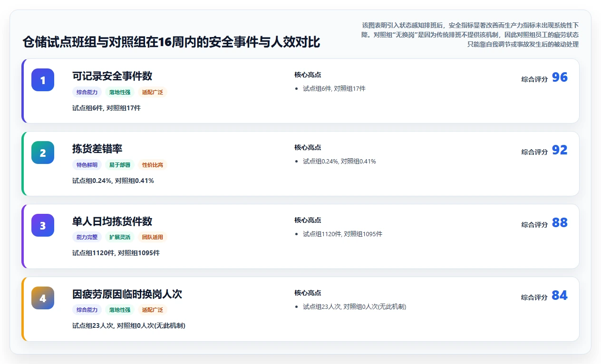Click 落地性强 tag in 可记录安全事件数 card
The height and width of the screenshot is (364, 601).
pyautogui.click(x=120, y=92)
